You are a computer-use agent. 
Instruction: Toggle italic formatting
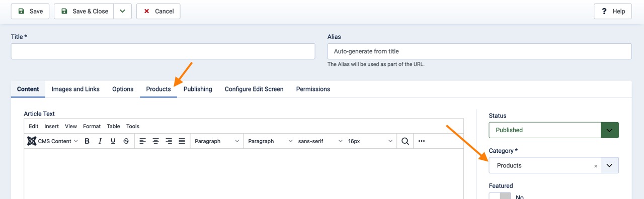pos(100,141)
